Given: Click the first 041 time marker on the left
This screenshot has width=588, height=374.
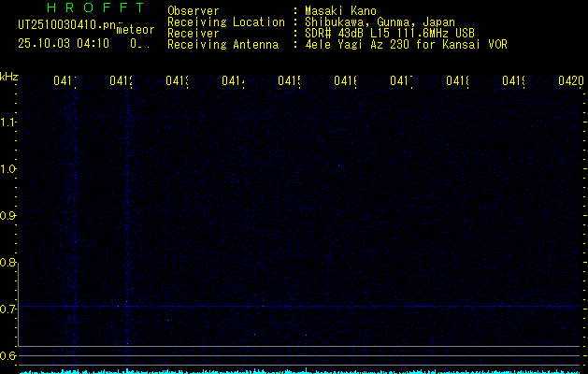Looking at the screenshot, I should point(65,81).
